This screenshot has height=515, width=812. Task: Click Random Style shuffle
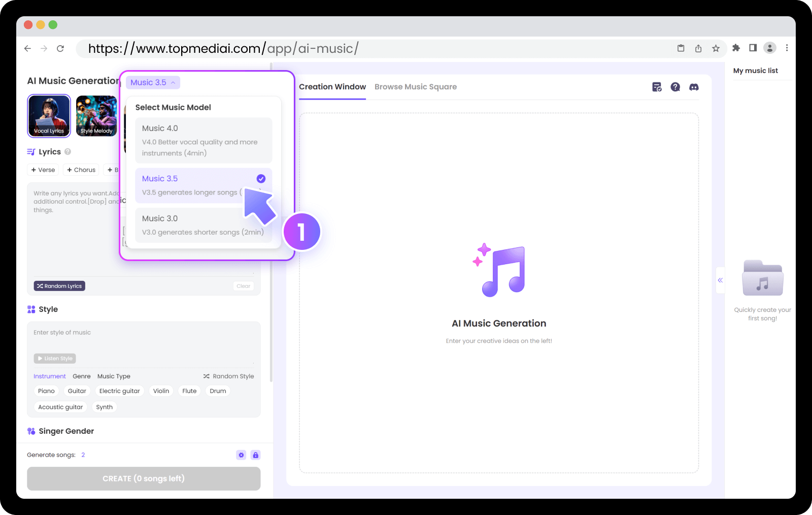228,376
